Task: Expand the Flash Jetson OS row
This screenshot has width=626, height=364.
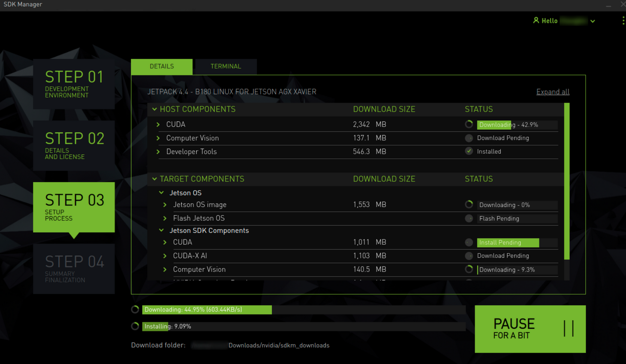Action: click(x=165, y=218)
